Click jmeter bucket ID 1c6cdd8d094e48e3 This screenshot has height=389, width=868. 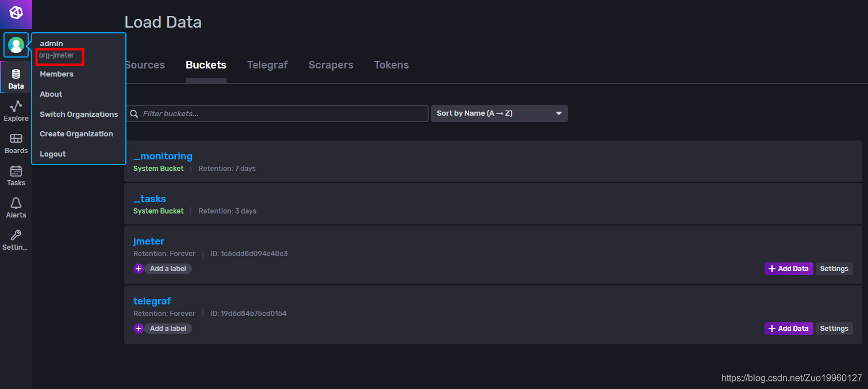pos(249,254)
